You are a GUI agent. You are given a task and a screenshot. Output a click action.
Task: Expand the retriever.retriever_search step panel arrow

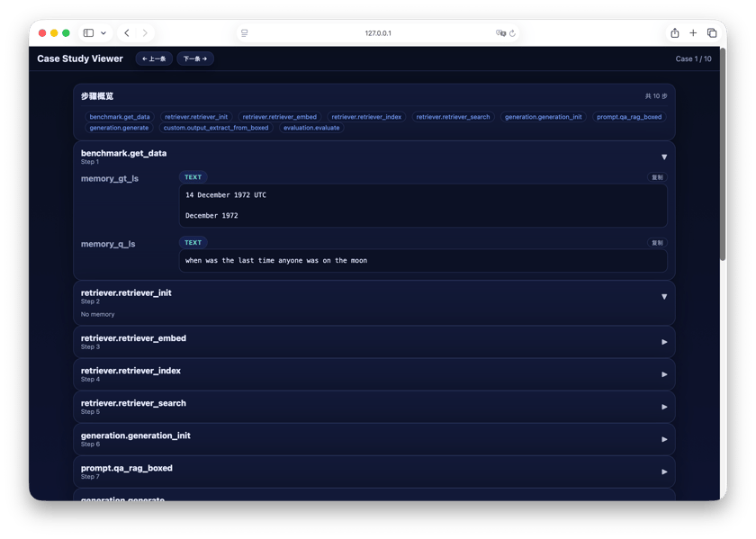(664, 407)
